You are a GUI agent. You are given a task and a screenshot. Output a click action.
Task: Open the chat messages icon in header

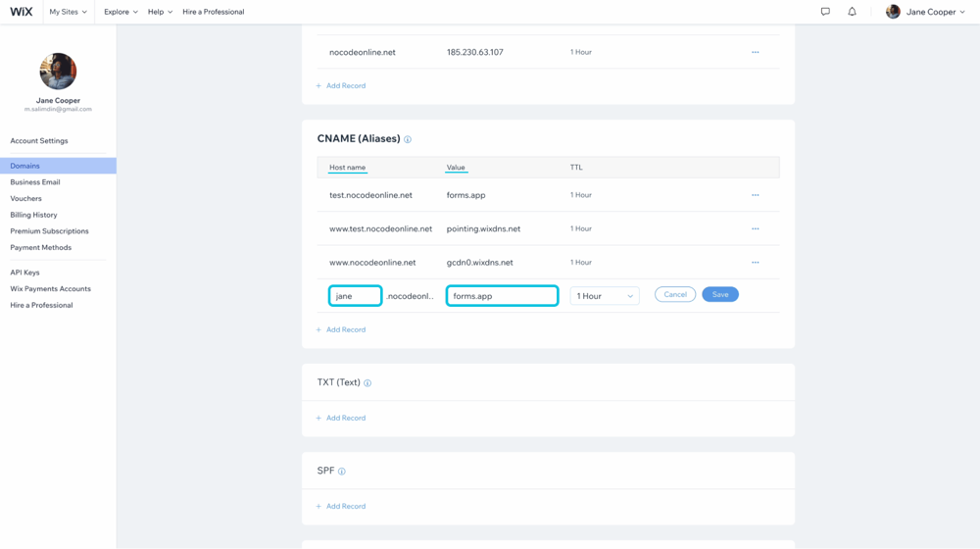(x=825, y=12)
